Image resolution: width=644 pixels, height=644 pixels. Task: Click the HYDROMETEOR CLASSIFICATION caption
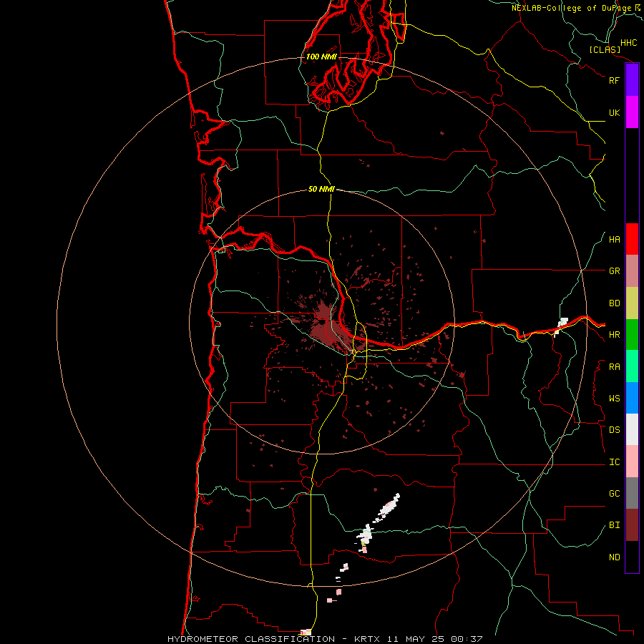point(251,639)
